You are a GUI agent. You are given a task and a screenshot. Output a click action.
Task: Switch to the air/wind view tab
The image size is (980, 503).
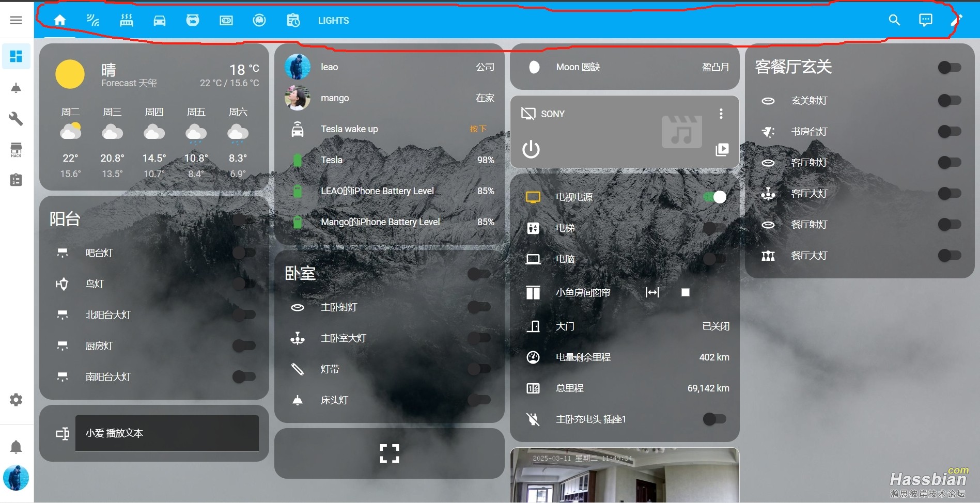point(93,20)
